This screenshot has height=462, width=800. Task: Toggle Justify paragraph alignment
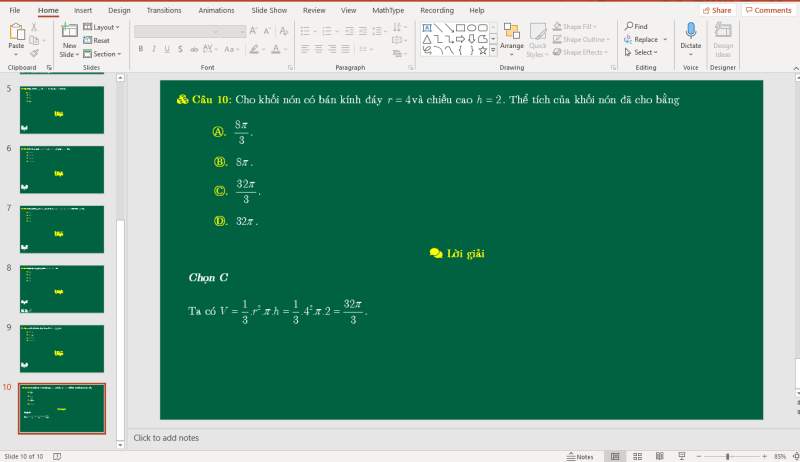(x=345, y=49)
